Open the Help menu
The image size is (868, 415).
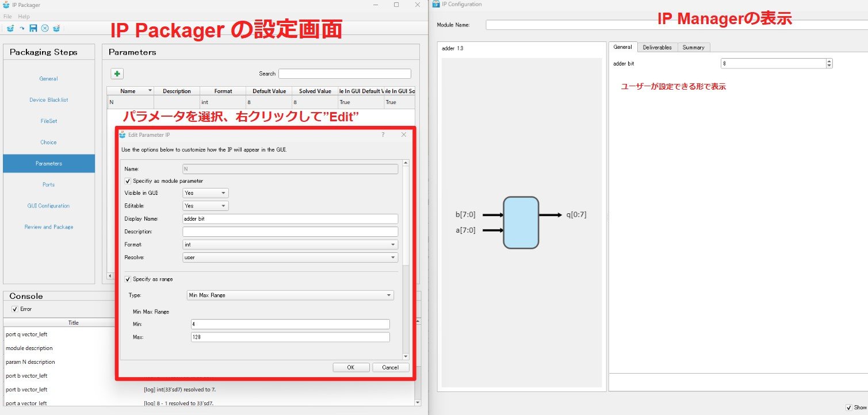tap(24, 17)
